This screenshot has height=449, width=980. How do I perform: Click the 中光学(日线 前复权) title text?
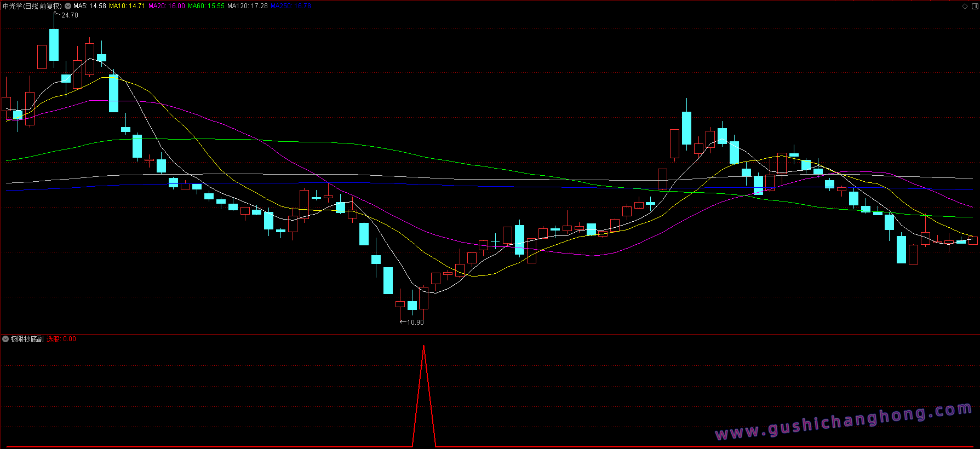[x=32, y=6]
